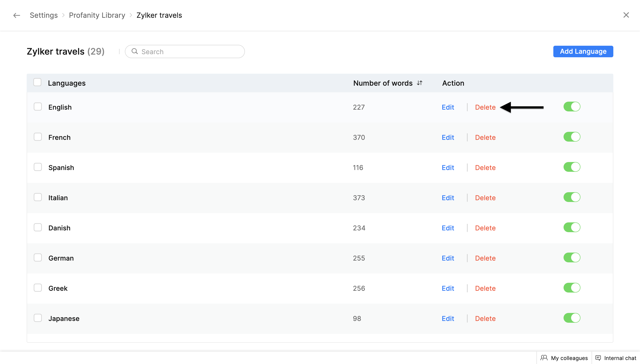Disable the French language toggle
Image resolution: width=640 pixels, height=364 pixels.
[x=572, y=137]
